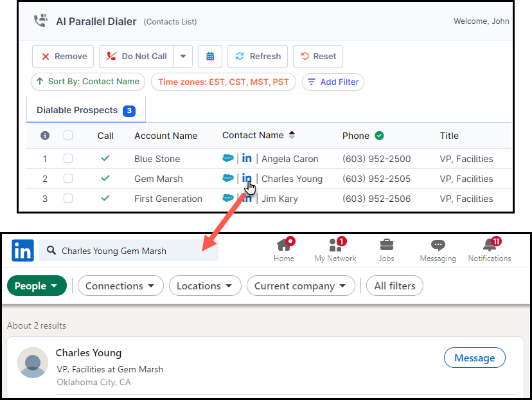
Task: Edit the Time zones filter chip
Action: tap(223, 82)
